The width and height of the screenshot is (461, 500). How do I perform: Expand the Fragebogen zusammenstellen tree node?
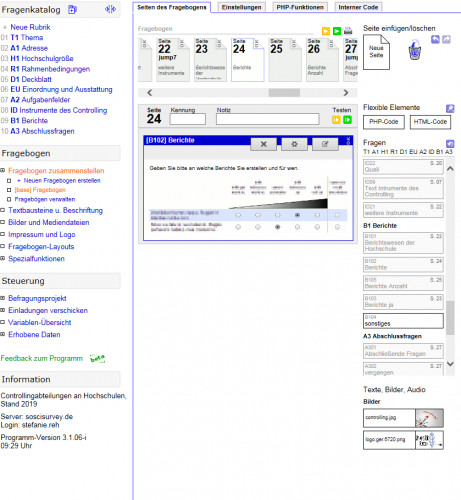tap(3, 170)
